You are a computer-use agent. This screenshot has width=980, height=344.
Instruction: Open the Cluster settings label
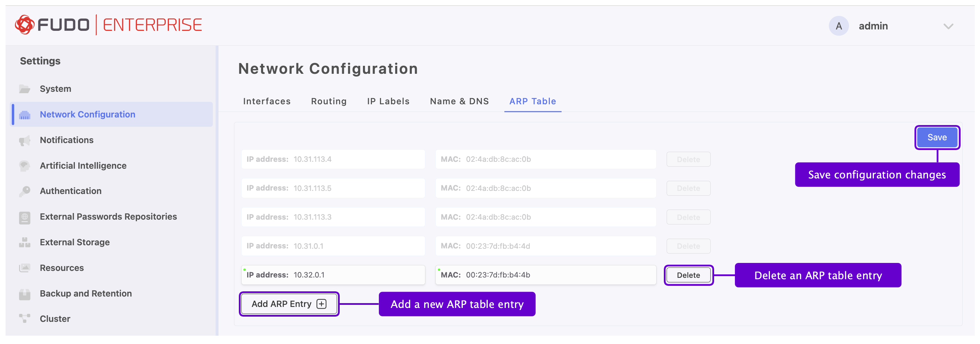point(55,319)
